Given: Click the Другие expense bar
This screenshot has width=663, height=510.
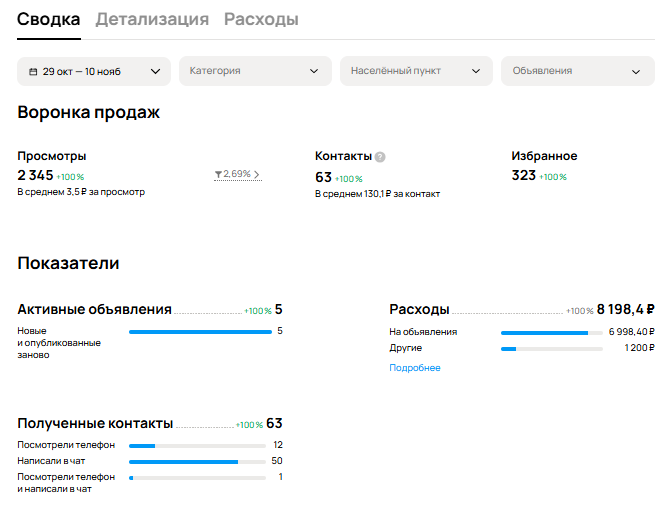Looking at the screenshot, I should [x=551, y=348].
